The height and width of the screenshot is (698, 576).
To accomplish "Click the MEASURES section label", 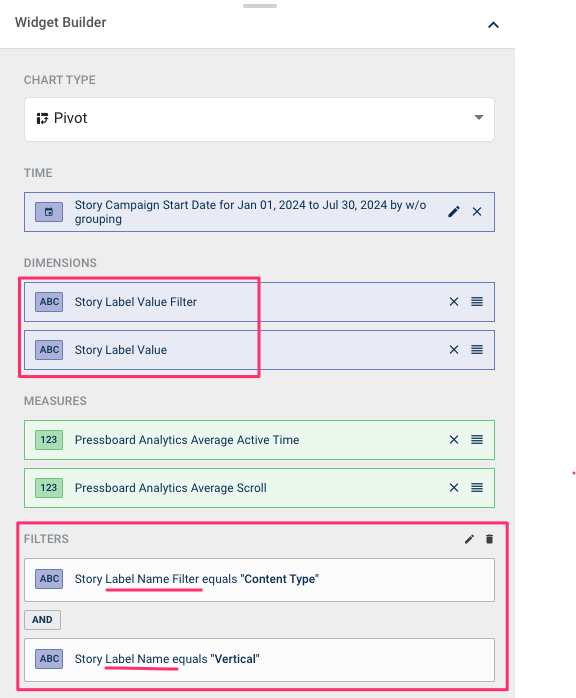I will coord(55,401).
